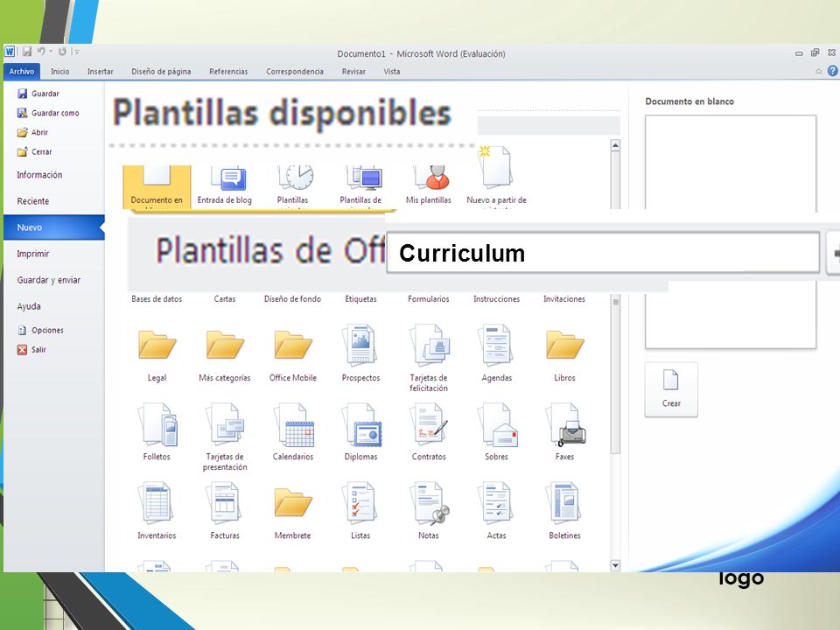This screenshot has height=630, width=840.
Task: Click the Curriculum search input field
Action: pos(603,252)
